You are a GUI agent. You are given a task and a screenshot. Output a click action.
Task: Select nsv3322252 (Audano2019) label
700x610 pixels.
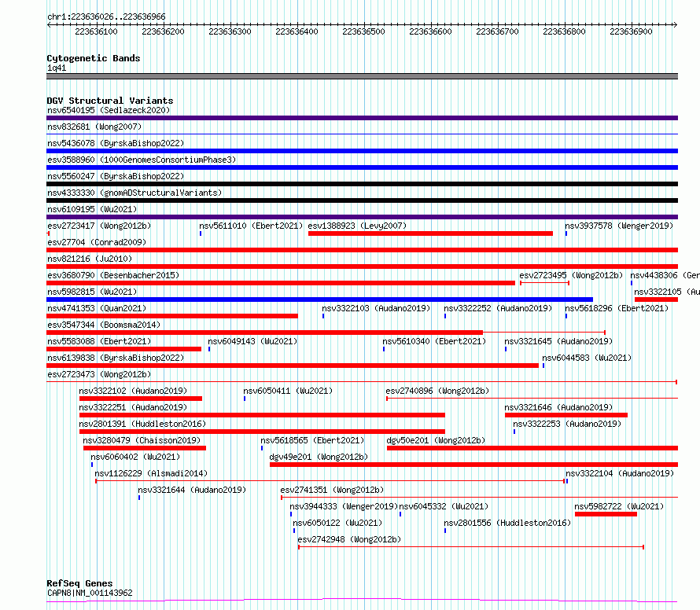(498, 308)
